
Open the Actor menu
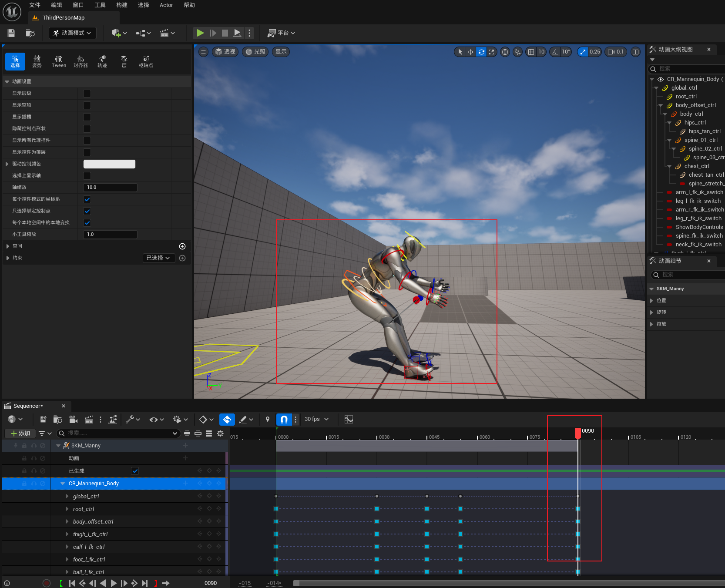tap(166, 5)
